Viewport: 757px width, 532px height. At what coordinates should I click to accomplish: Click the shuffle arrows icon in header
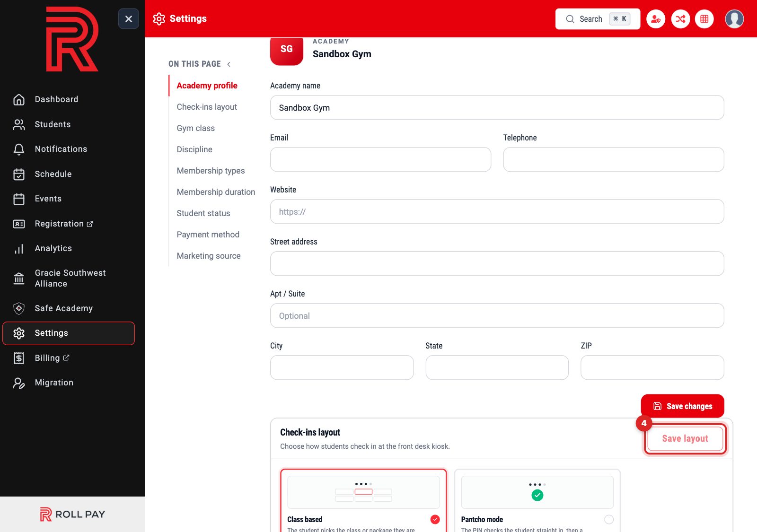click(680, 19)
